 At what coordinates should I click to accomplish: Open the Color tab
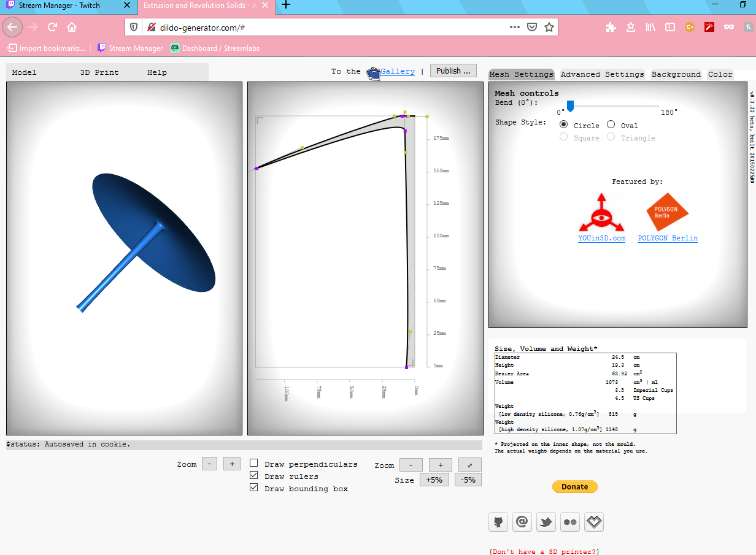click(x=720, y=74)
